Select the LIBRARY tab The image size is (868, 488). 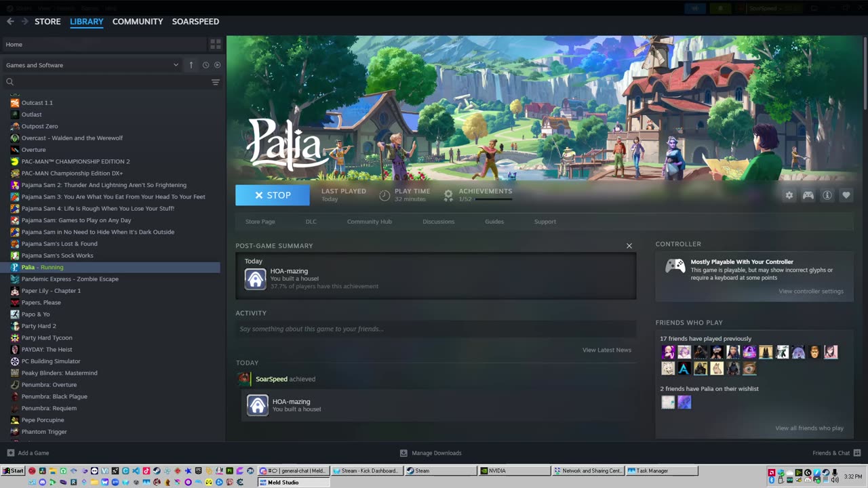point(87,22)
